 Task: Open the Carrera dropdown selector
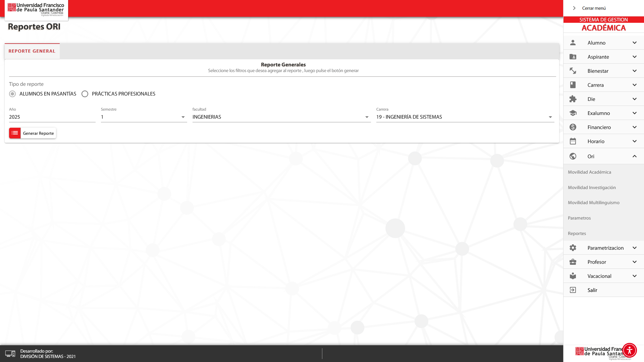[x=465, y=117]
